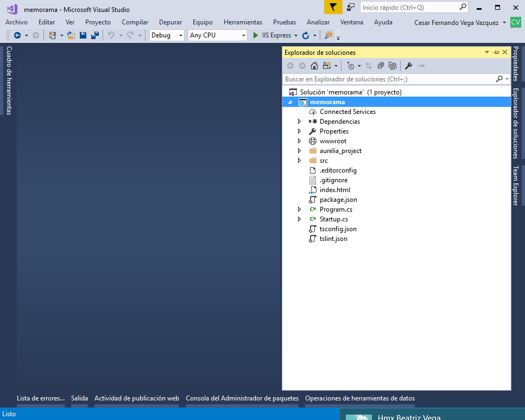Expand the Dependencias node
525x420 pixels.
pos(299,122)
